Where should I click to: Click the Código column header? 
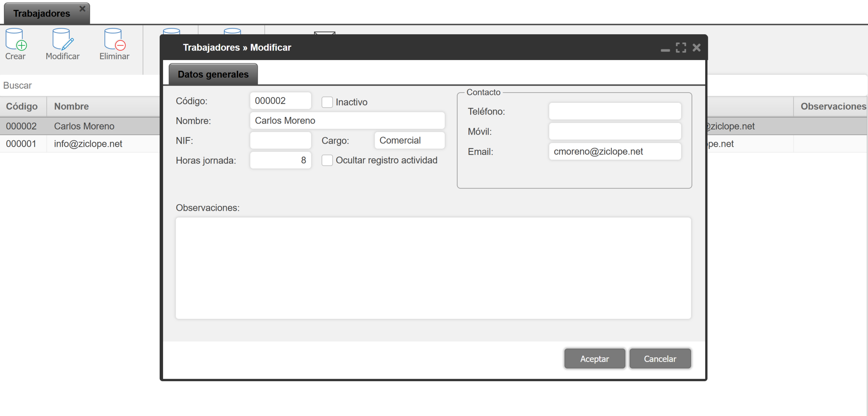22,106
